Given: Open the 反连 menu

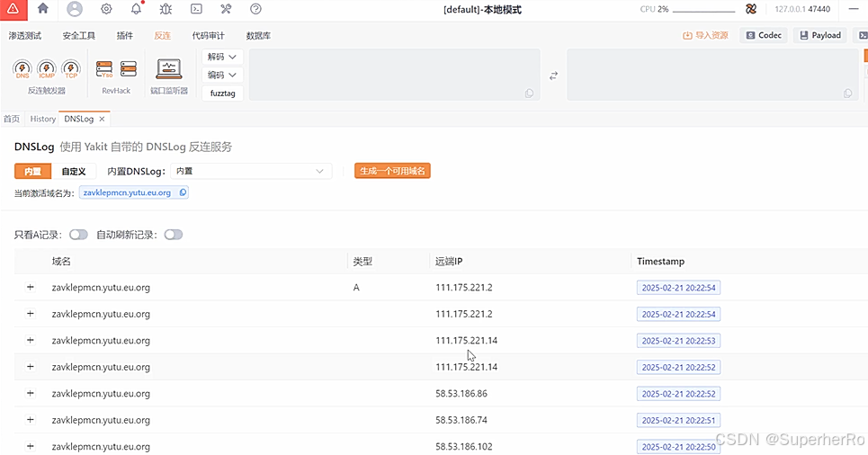Looking at the screenshot, I should (162, 35).
